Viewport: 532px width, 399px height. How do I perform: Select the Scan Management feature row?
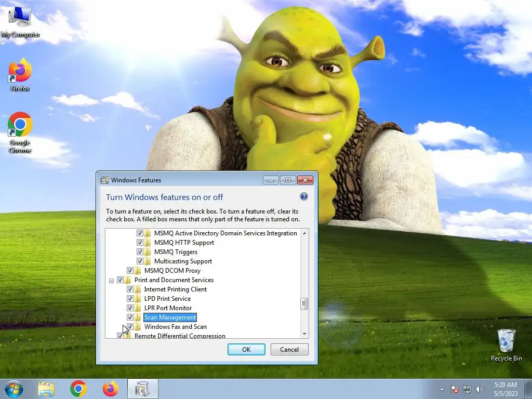coord(170,317)
